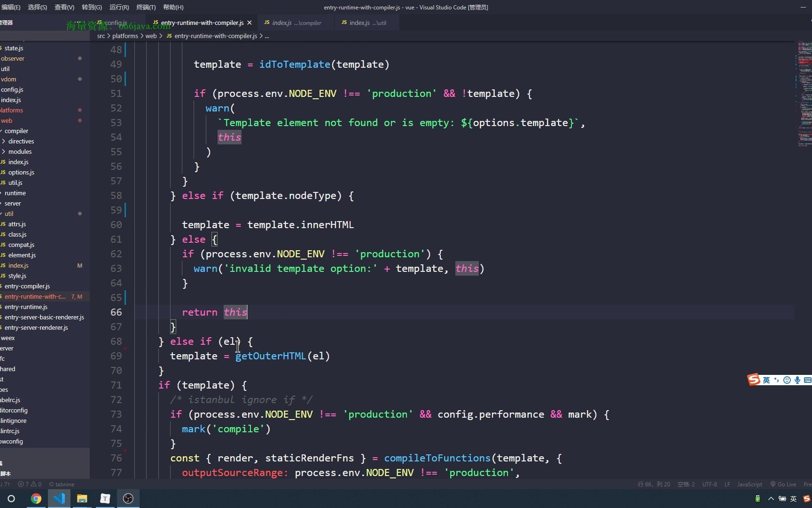
Task: Toggle Sogou floating bar Chinese/English mode
Action: [x=766, y=380]
